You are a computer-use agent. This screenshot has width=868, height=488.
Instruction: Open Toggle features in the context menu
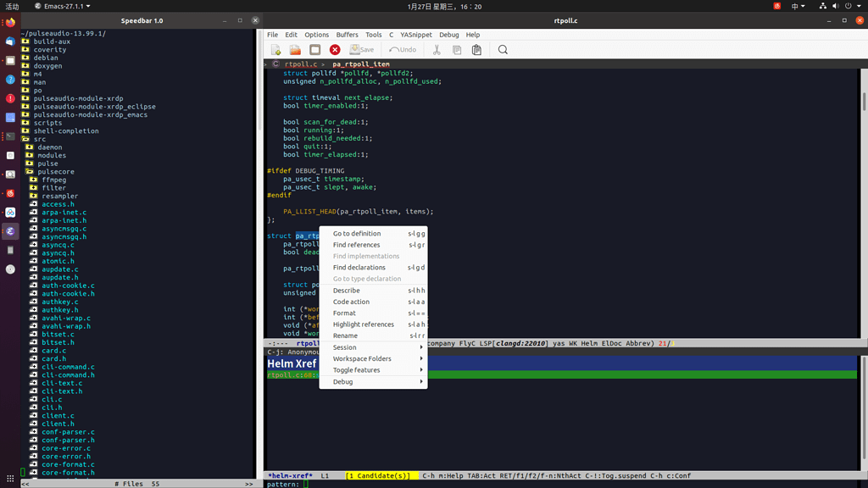356,369
